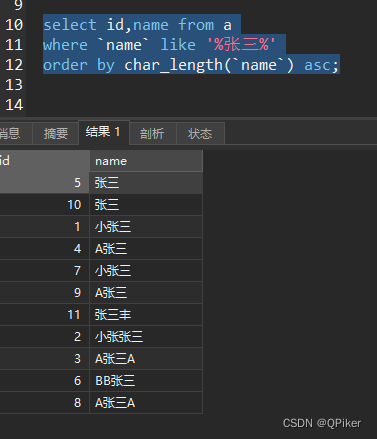Select name cell A张三A in row id 8
Viewport: 377px width, 439px height.
coord(146,403)
